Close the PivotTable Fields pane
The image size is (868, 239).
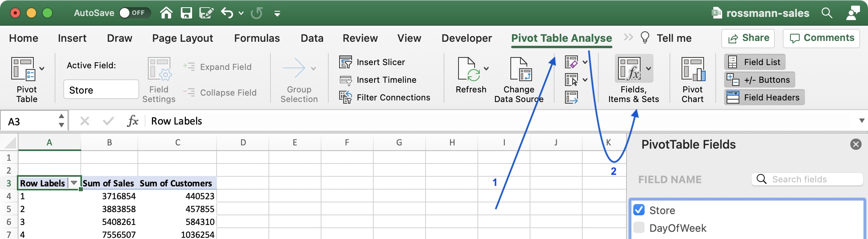pyautogui.click(x=856, y=144)
